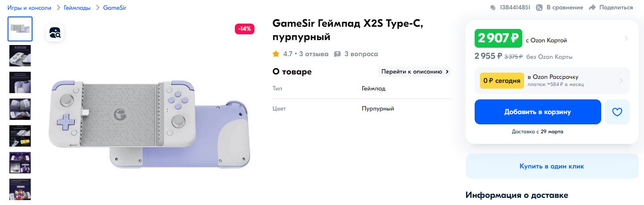Image resolution: width=644 pixels, height=205 pixels.
Task: Open the "3 отзыва" reviews link
Action: point(314,54)
